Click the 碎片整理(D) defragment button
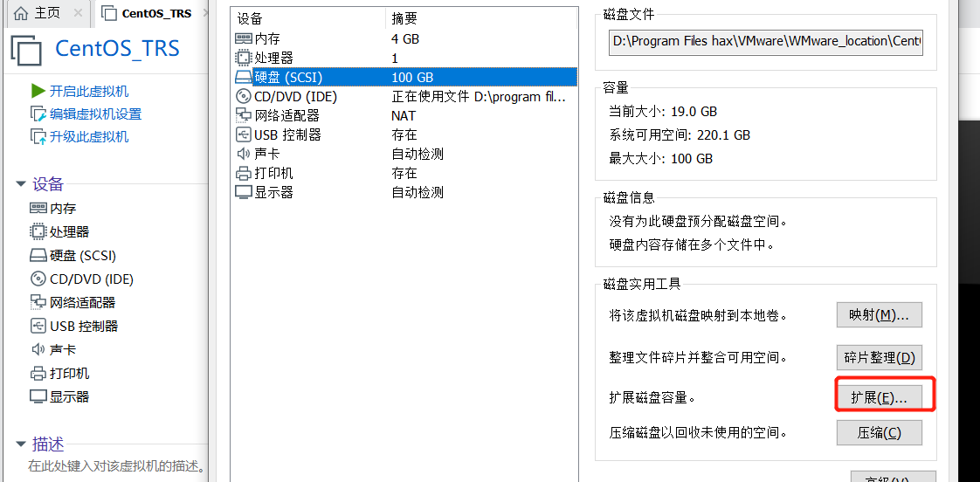The width and height of the screenshot is (980, 482). [x=879, y=358]
